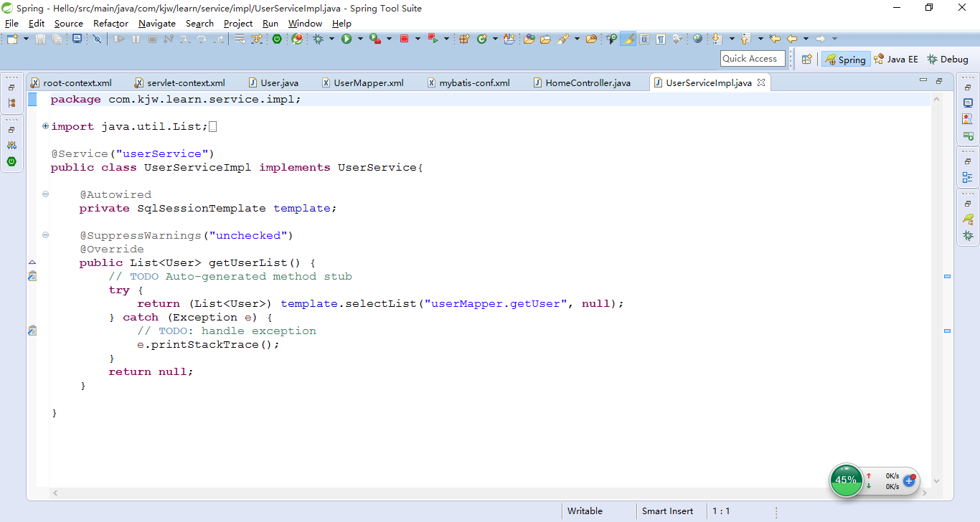
Task: Click the green Run button icon
Action: coord(347,39)
